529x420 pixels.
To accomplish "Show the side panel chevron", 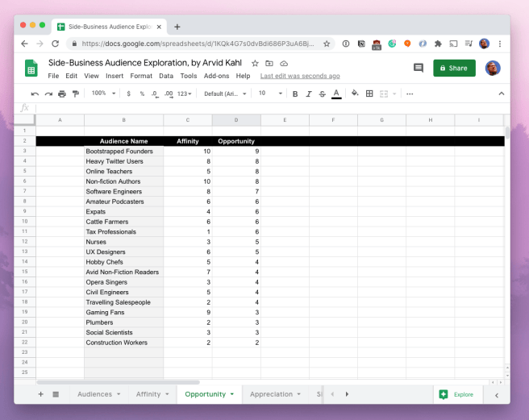I will 497,395.
